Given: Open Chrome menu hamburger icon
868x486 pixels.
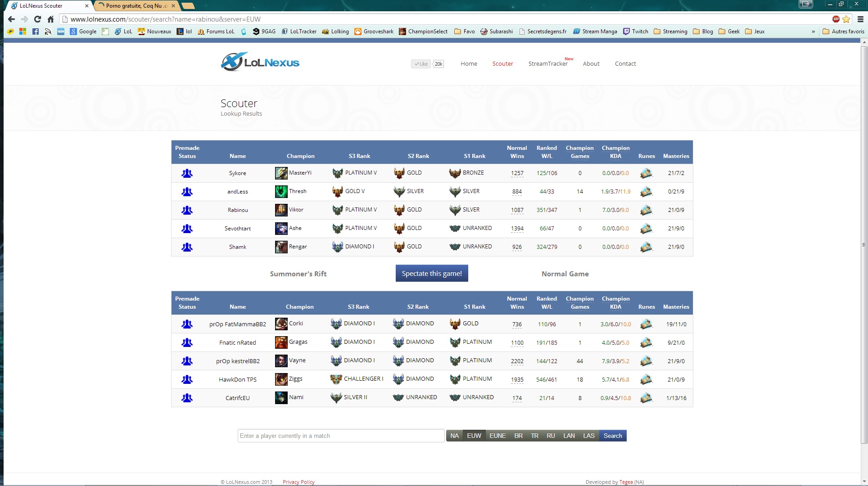Looking at the screenshot, I should pos(860,19).
